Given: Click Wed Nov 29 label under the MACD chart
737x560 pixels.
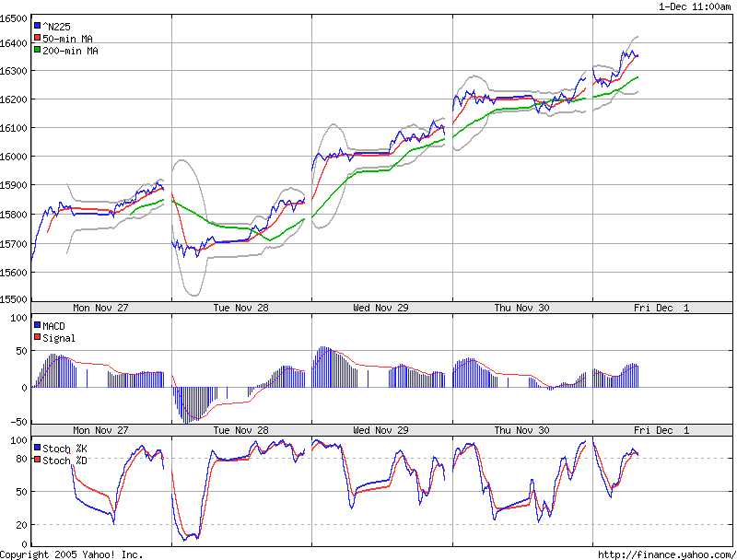Looking at the screenshot, I should tap(380, 430).
